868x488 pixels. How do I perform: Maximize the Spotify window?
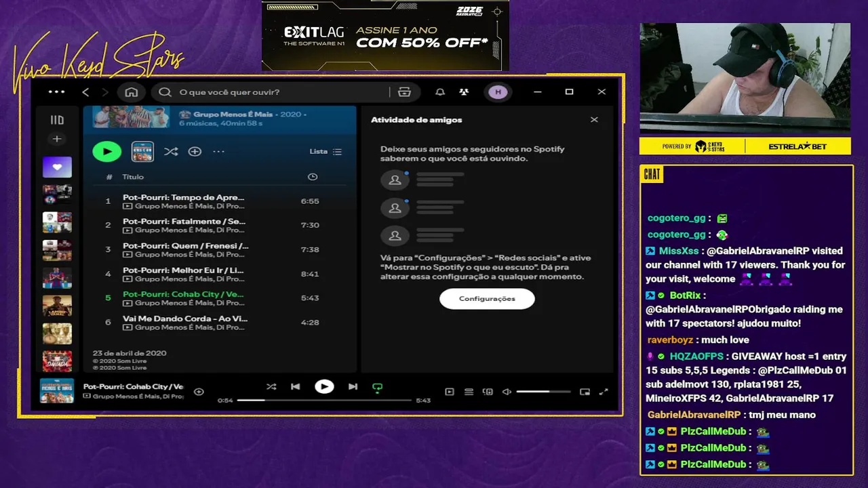(x=569, y=92)
